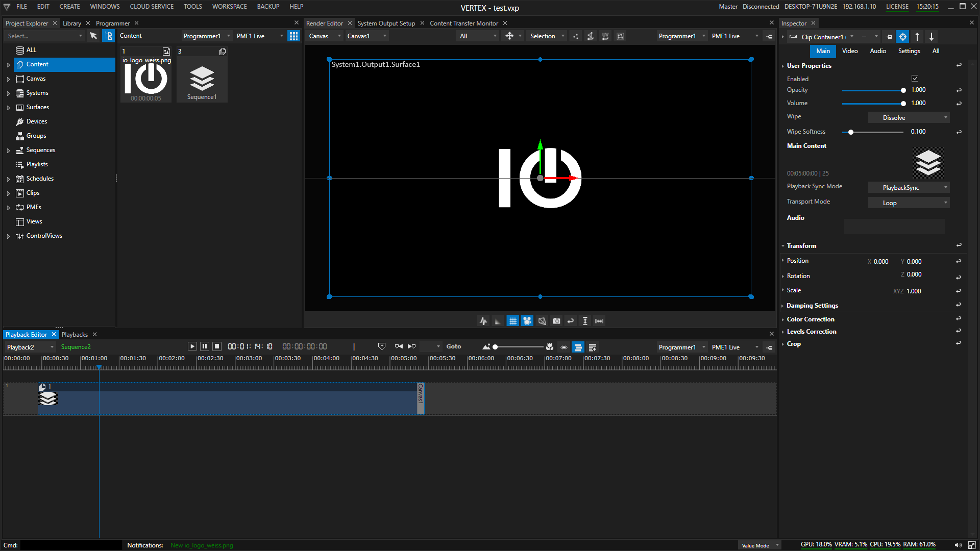Click the speaker volume icon in status bar
The image size is (980, 551).
coord(958,545)
